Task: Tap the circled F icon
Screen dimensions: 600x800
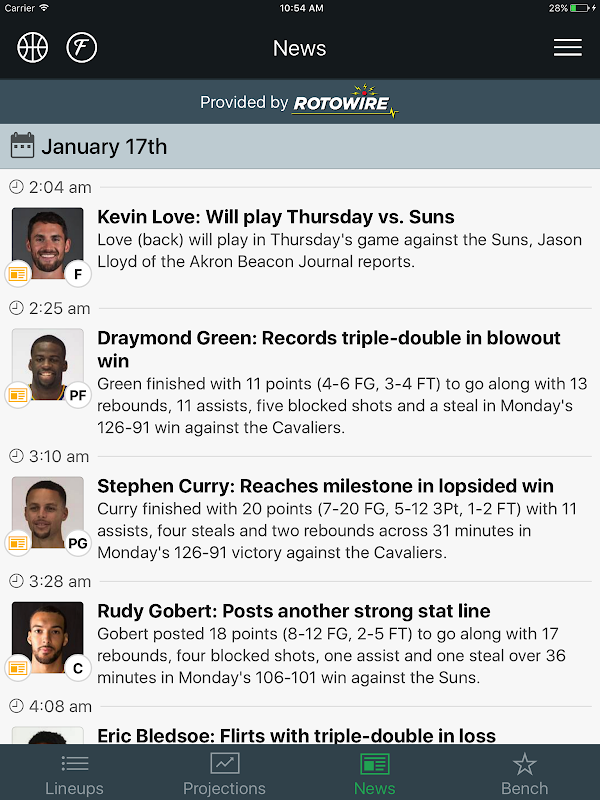Action: point(82,47)
